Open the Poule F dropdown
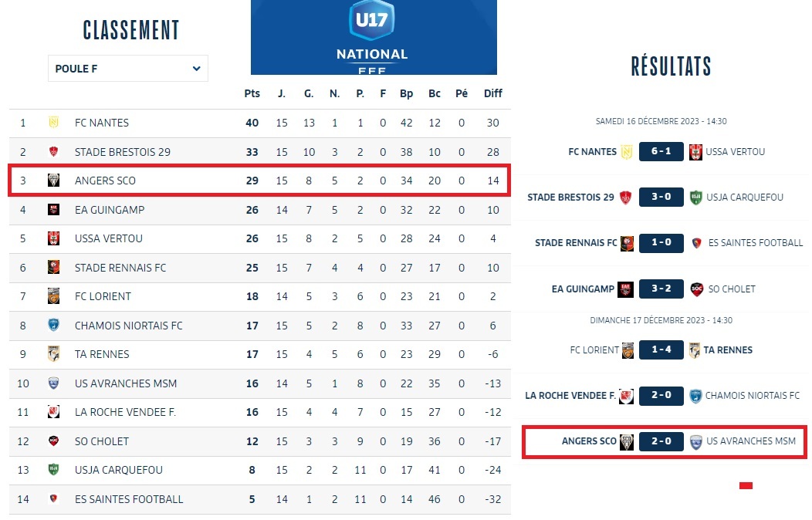This screenshot has height=520, width=812. point(128,69)
